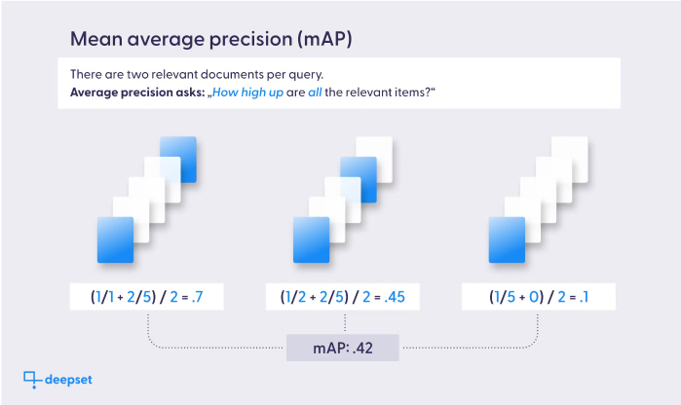681x405 pixels.
Task: Click the Mean average precision (mAP) title
Action: pos(211,39)
